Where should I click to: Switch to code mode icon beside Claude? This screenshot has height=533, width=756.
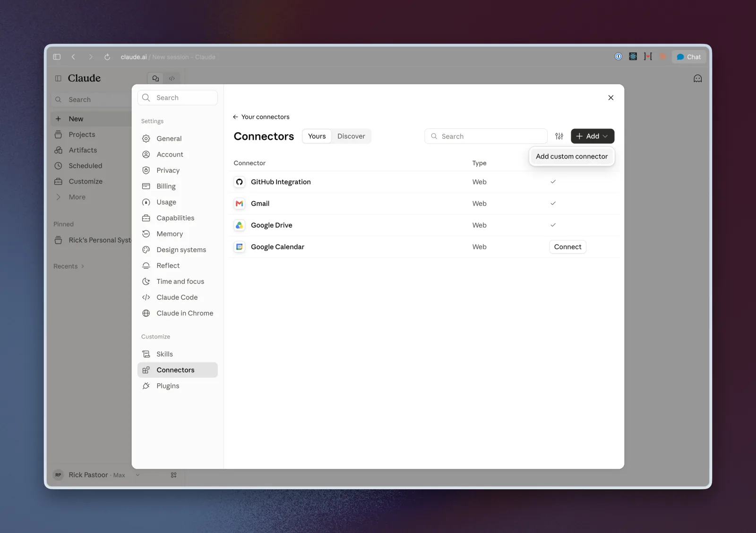click(x=172, y=78)
